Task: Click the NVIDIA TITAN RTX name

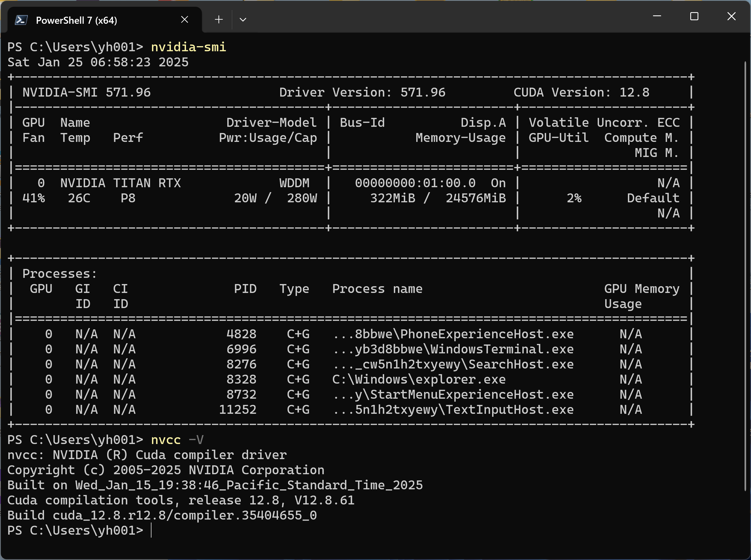Action: point(120,183)
